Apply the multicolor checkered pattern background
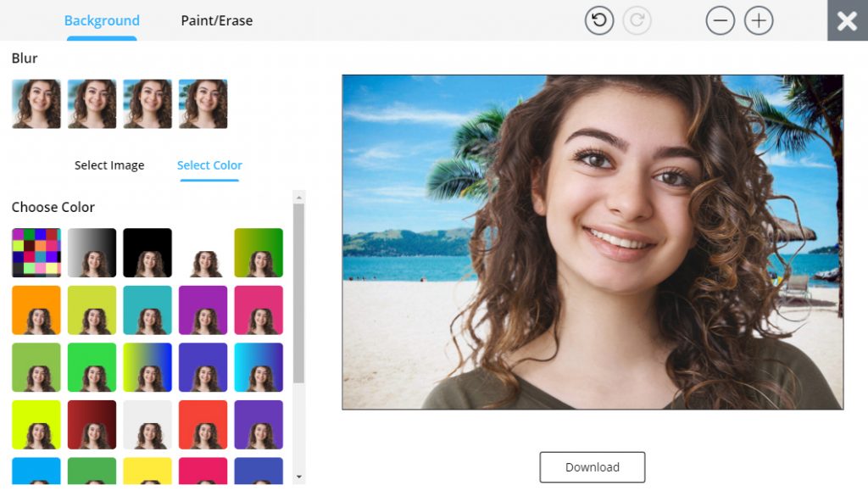Viewport: 868px width, 491px height. [36, 252]
